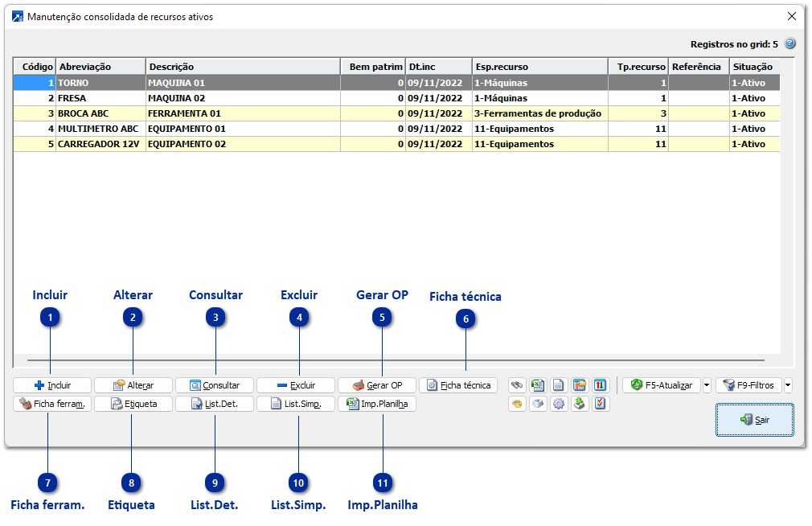Expand the dropdown arrow beside F9-Filtros
This screenshot has width=812, height=526.
787,385
